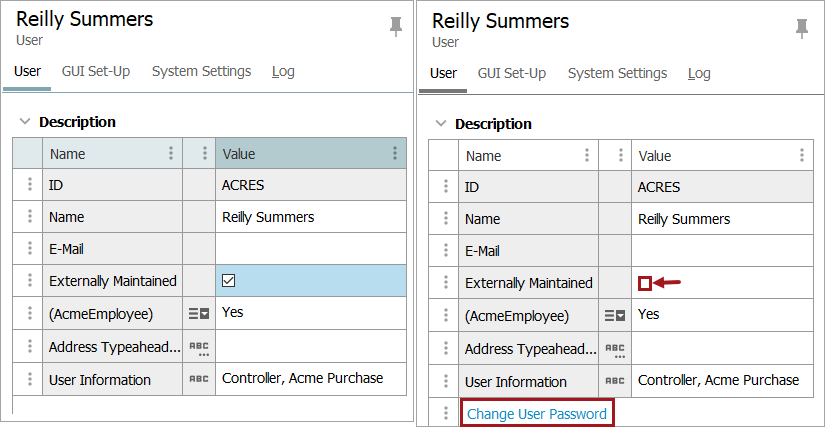Click the Change User Password link

[x=537, y=414]
